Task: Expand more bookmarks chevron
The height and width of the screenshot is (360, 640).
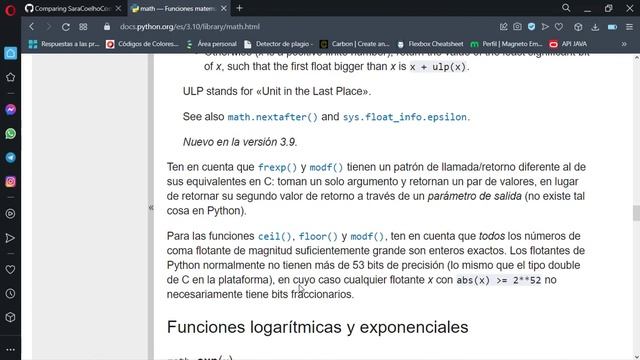Action: pyautogui.click(x=624, y=44)
